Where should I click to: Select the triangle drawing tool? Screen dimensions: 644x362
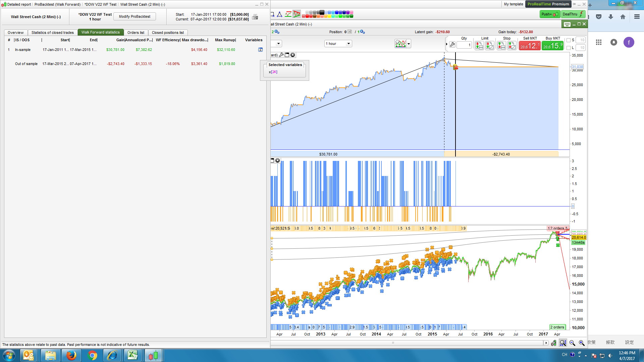point(279,14)
